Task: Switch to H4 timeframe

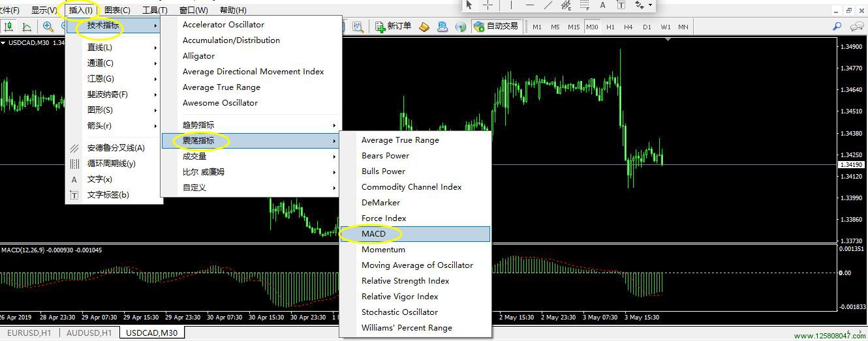Action: tap(628, 27)
